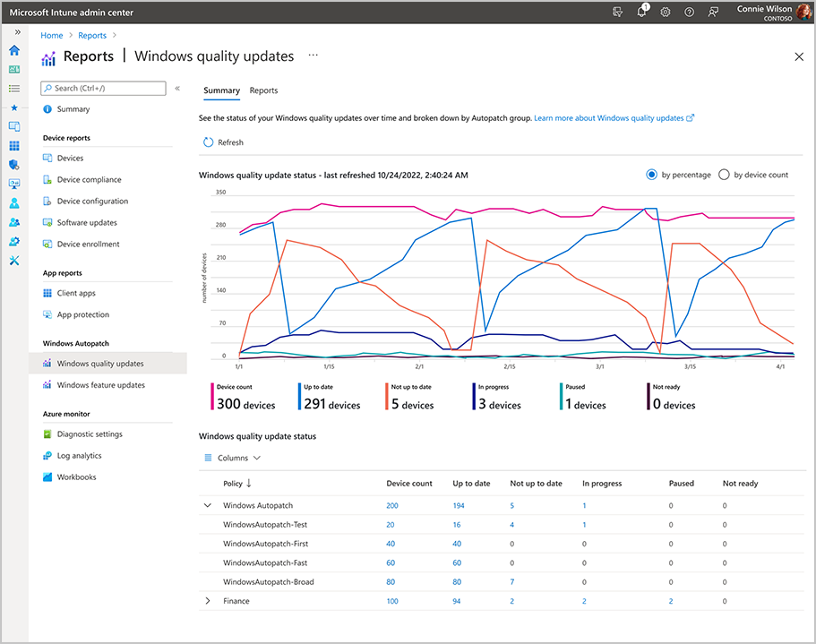Image resolution: width=816 pixels, height=644 pixels.
Task: Select the by percentage radio button
Action: [651, 175]
